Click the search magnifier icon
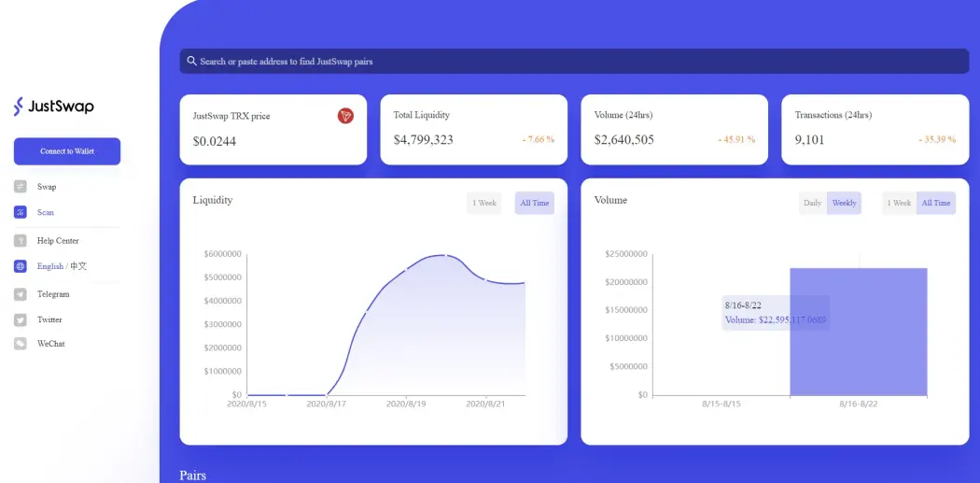The image size is (980, 483). (192, 61)
